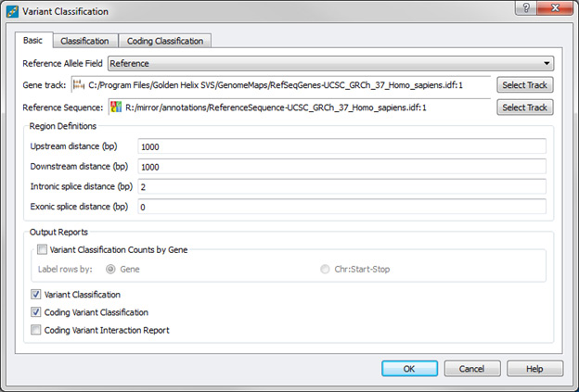Click the Upstream distance input field
Viewport: 579px width, 392px height.
[x=341, y=146]
